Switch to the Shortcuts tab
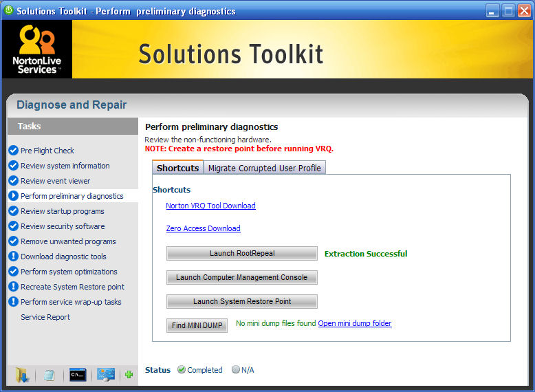This screenshot has width=535, height=392. (178, 168)
